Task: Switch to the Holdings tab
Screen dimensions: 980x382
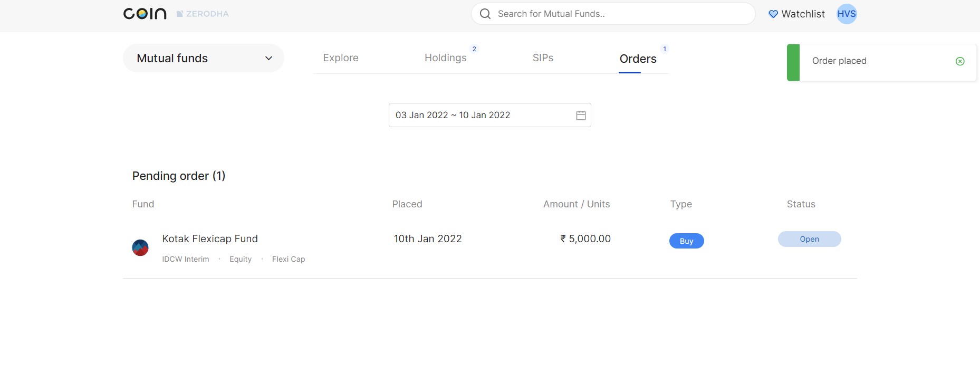Action: (446, 58)
